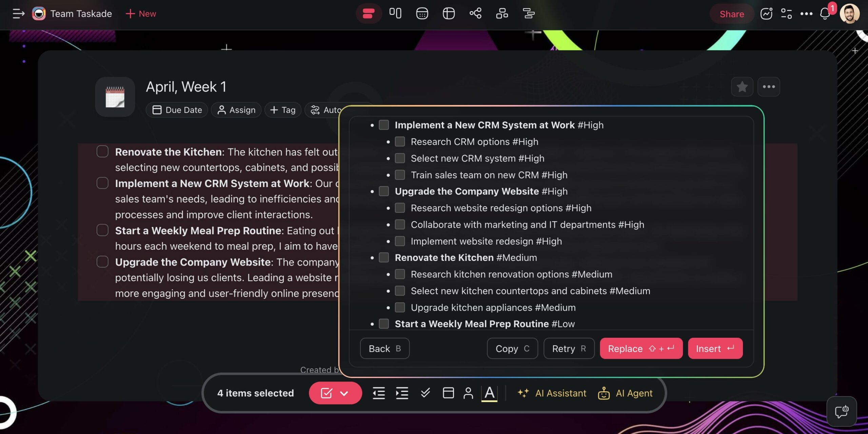Click the notification bell icon

825,14
